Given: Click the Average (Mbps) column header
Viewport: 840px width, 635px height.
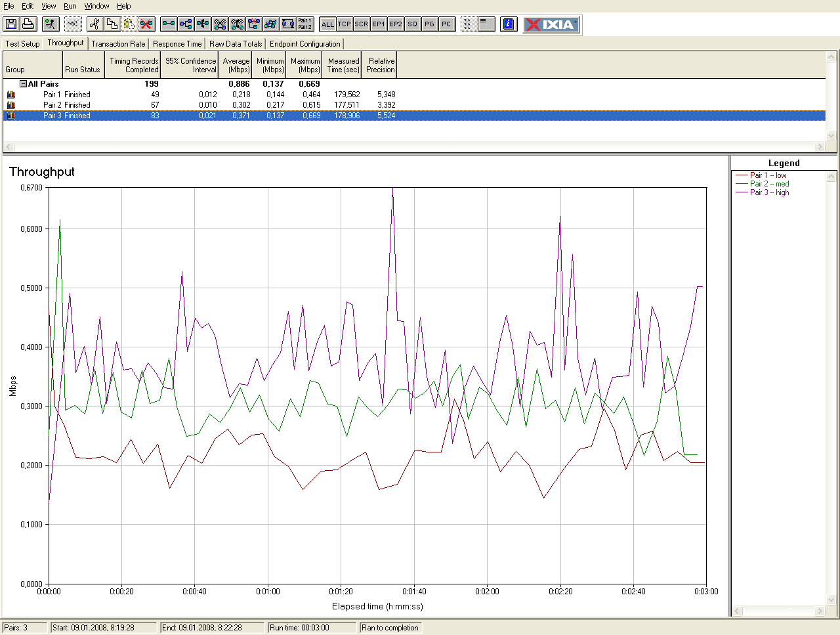Looking at the screenshot, I should click(236, 65).
